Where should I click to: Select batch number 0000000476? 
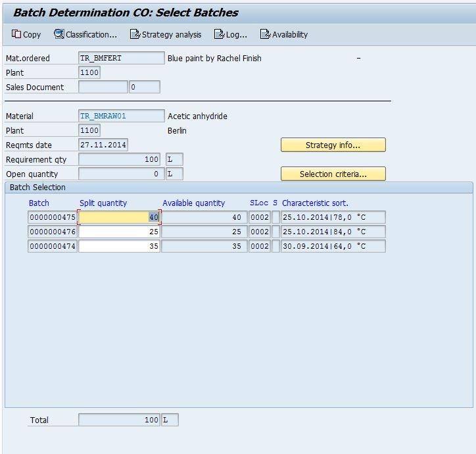tap(53, 232)
